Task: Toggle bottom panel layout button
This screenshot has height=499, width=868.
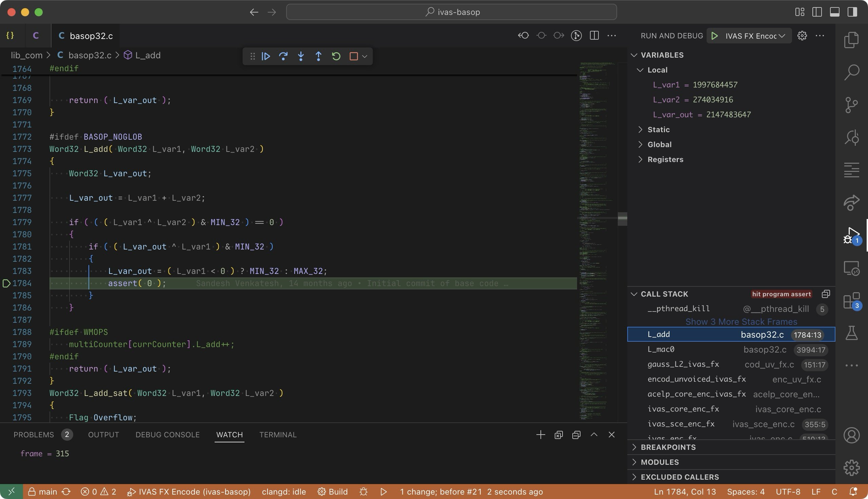Action: point(834,12)
